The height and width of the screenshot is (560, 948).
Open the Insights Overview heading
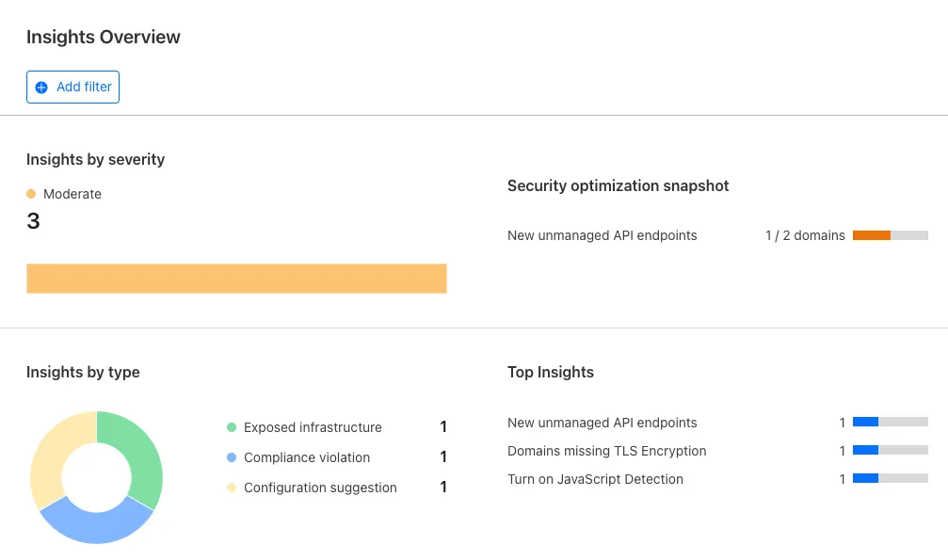tap(103, 37)
